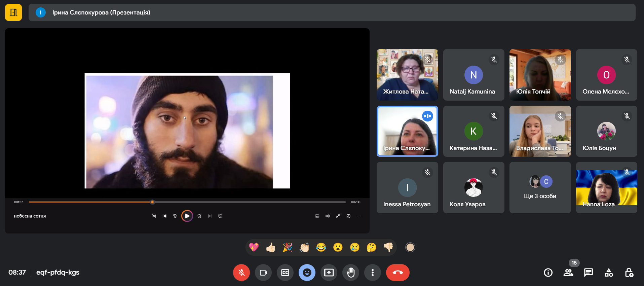Leave the call with the red hang-up button
Viewport: 644px width, 286px height.
397,273
